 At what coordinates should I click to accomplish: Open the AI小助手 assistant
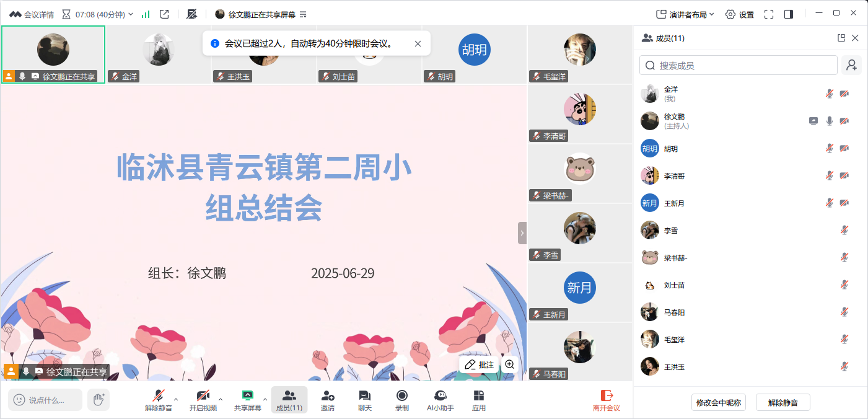[441, 400]
